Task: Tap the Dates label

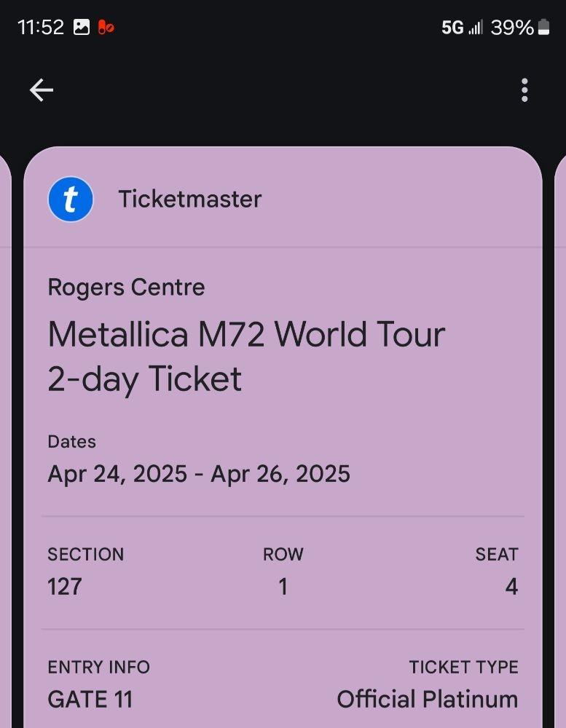Action: (x=71, y=442)
